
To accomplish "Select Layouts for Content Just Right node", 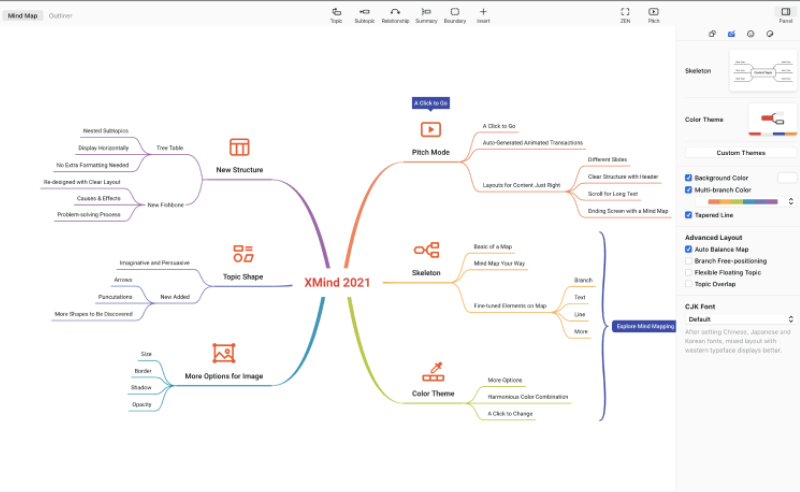I will coord(521,185).
